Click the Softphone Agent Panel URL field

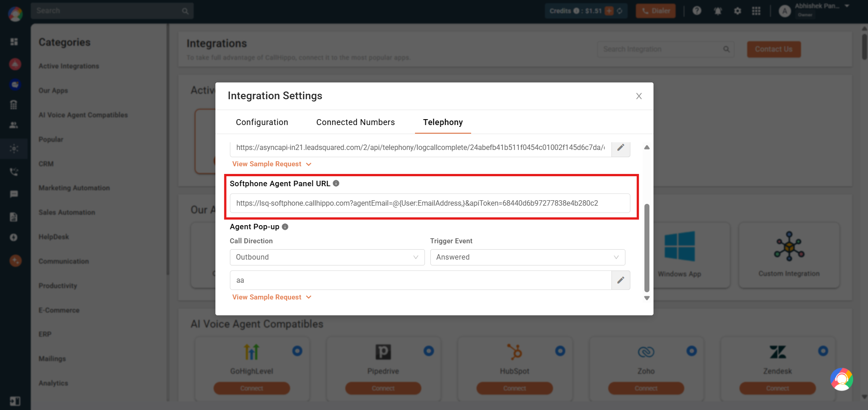click(x=429, y=203)
